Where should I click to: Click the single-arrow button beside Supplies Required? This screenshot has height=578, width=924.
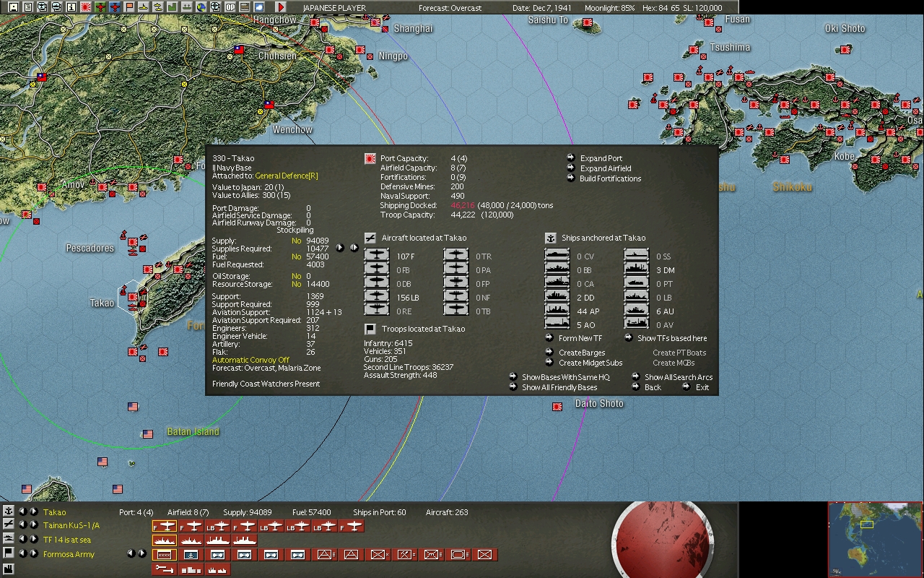[340, 248]
